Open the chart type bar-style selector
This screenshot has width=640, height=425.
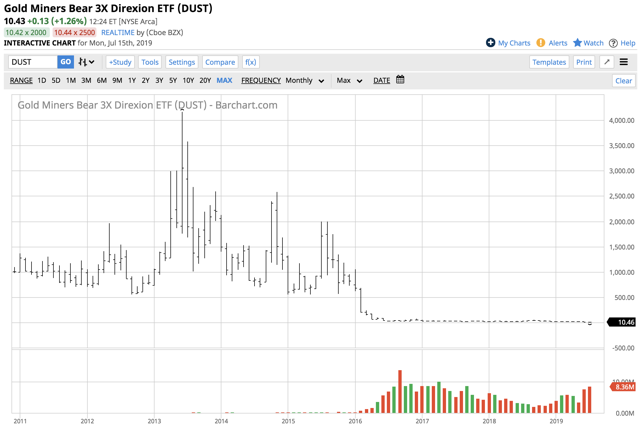(x=87, y=62)
